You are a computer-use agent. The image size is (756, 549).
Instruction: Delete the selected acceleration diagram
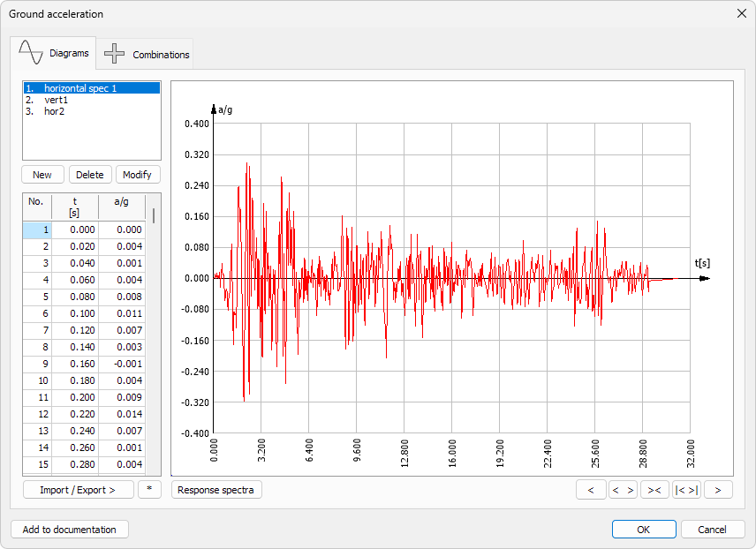[x=89, y=174]
